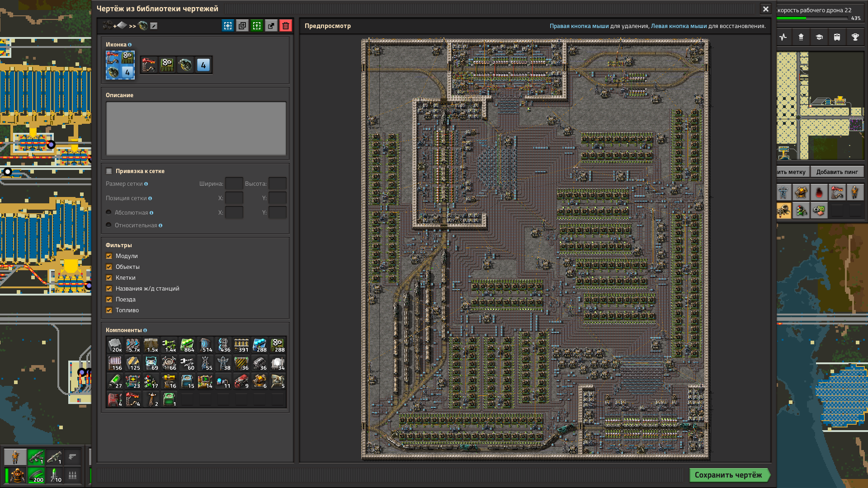
Task: Click the Высота grid size field
Action: 278,183
